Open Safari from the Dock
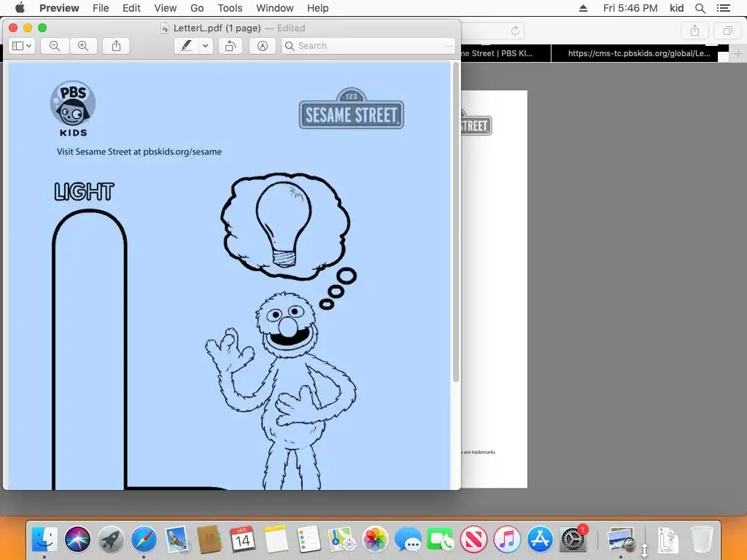This screenshot has width=747, height=560. (144, 539)
